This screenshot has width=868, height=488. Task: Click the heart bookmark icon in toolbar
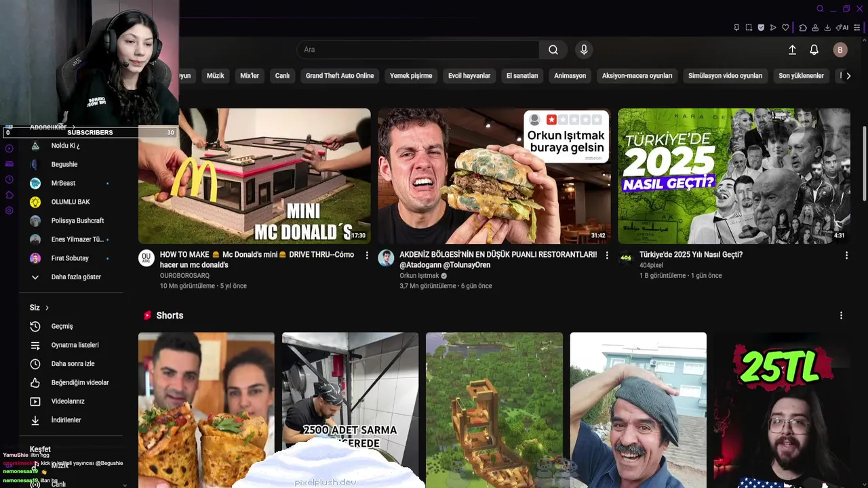(x=785, y=28)
